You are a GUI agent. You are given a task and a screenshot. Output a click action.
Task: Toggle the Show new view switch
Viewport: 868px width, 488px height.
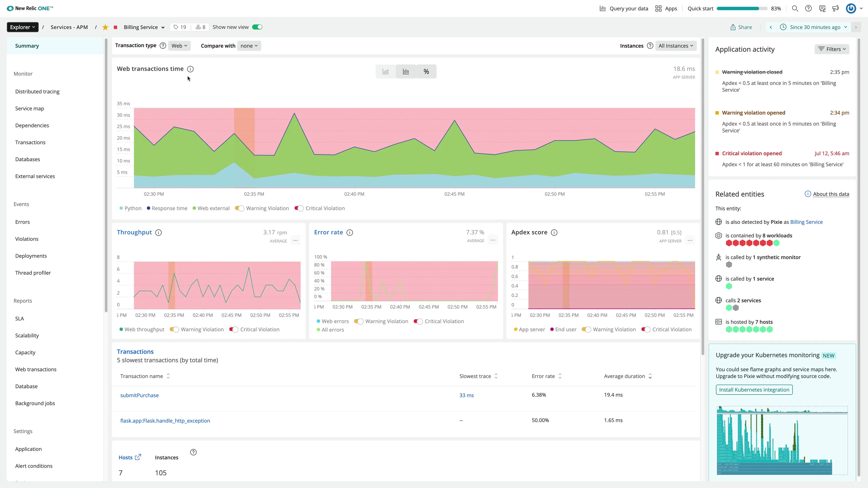pyautogui.click(x=257, y=27)
